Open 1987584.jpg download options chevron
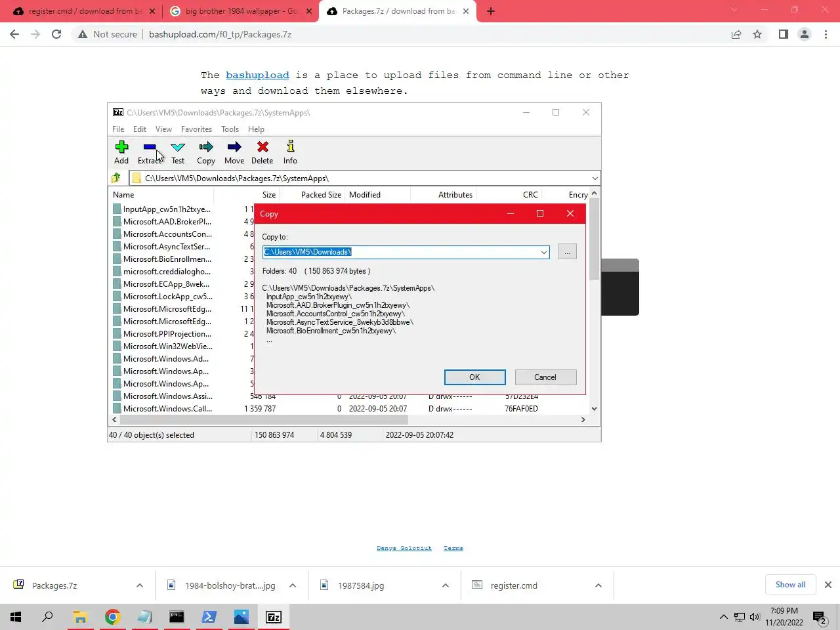Image resolution: width=840 pixels, height=630 pixels. 446,585
